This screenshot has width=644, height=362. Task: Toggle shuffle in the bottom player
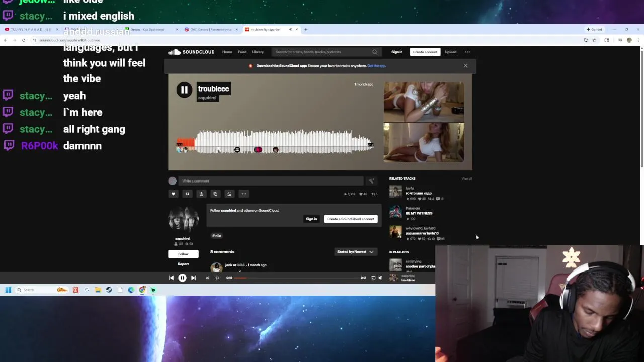pos(207,278)
